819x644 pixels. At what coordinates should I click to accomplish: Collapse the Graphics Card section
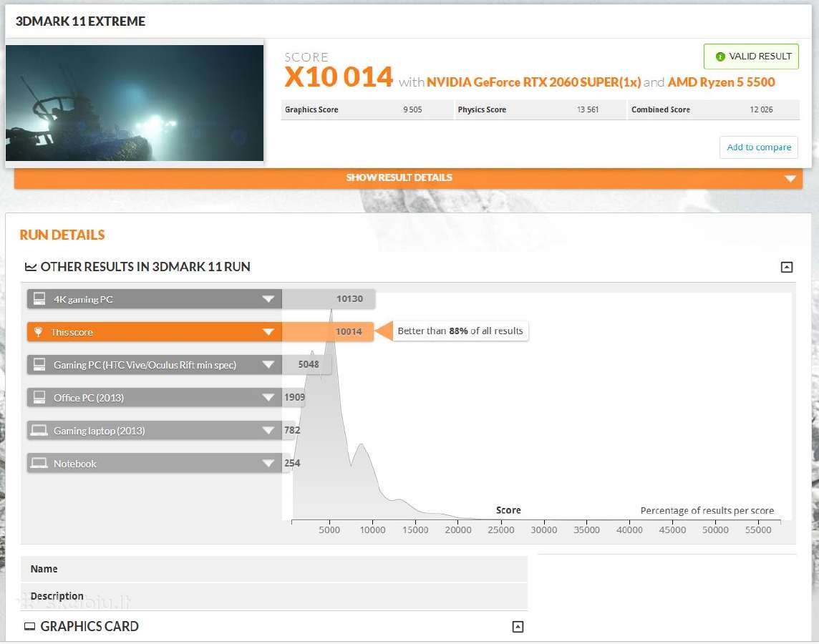pyautogui.click(x=518, y=627)
